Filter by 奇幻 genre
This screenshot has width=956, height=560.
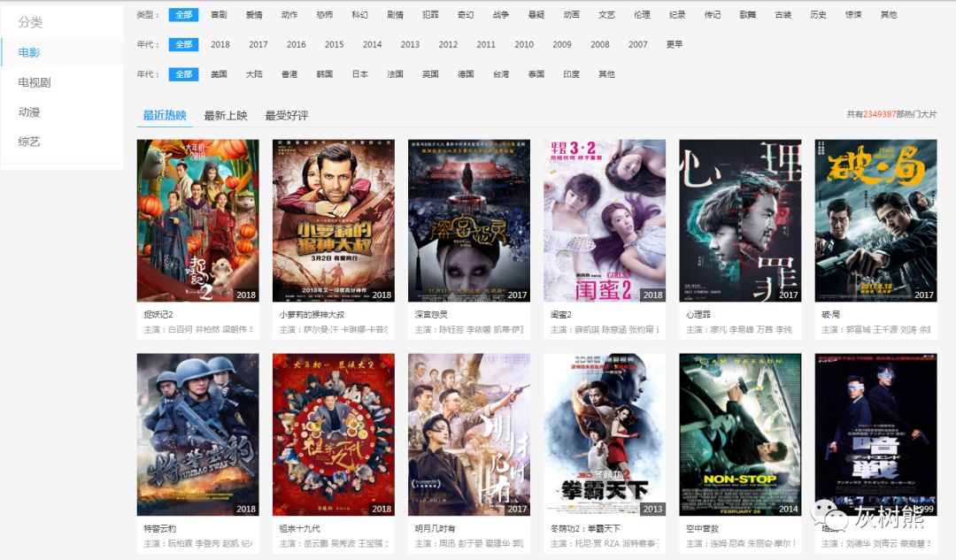pyautogui.click(x=466, y=15)
